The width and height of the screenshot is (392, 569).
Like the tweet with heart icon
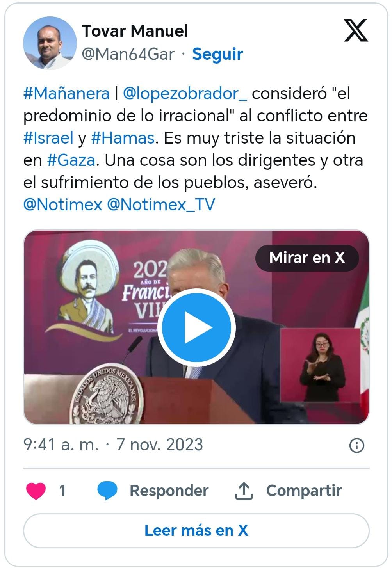click(x=36, y=491)
